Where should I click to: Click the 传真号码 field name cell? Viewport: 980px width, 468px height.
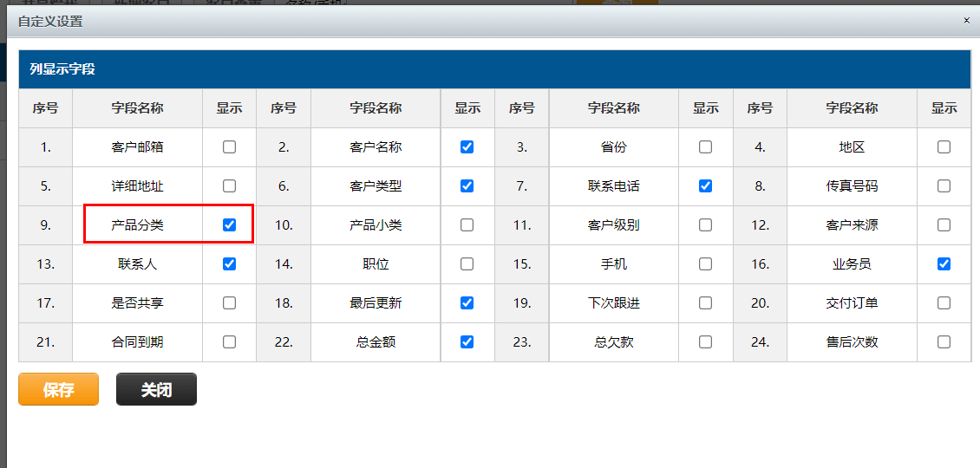852,186
